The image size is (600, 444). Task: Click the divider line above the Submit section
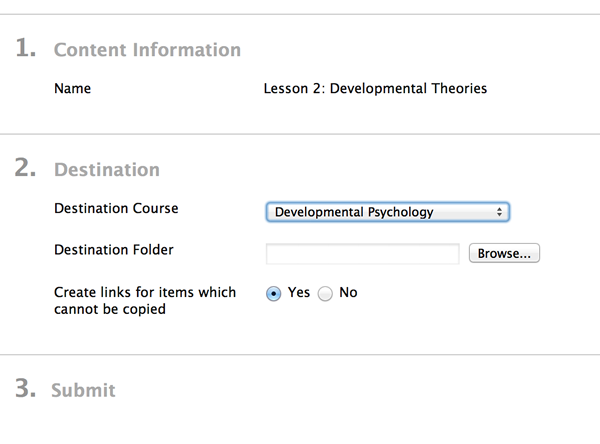(x=300, y=354)
